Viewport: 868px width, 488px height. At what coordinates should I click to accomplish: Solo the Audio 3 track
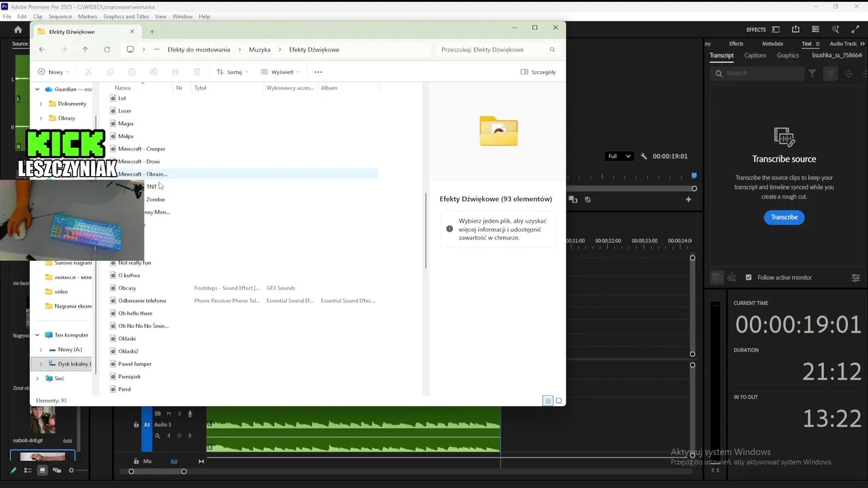[179, 413]
